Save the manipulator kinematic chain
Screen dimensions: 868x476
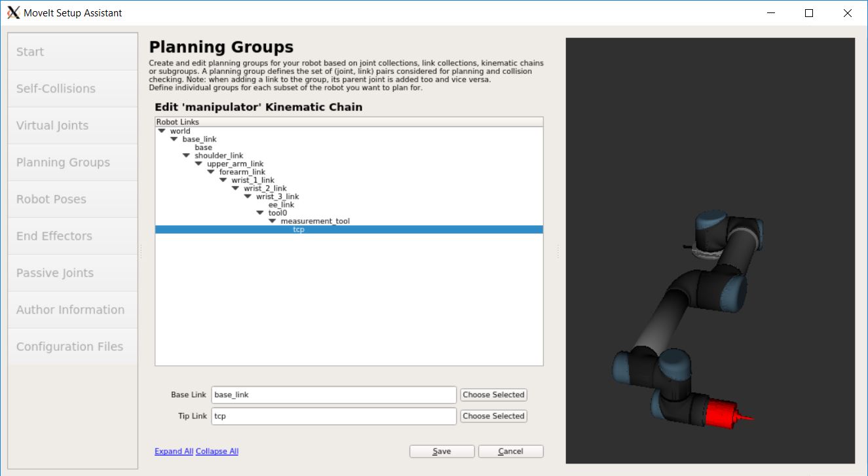(x=442, y=451)
